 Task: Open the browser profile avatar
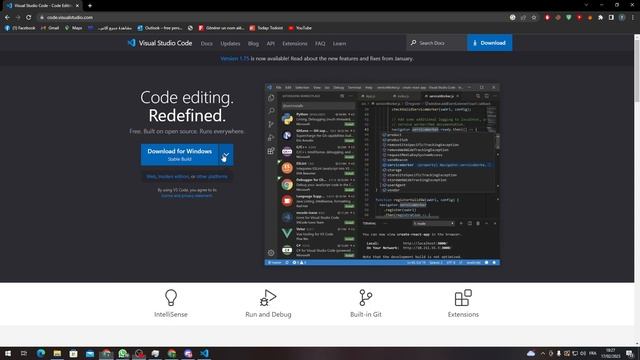[x=622, y=18]
